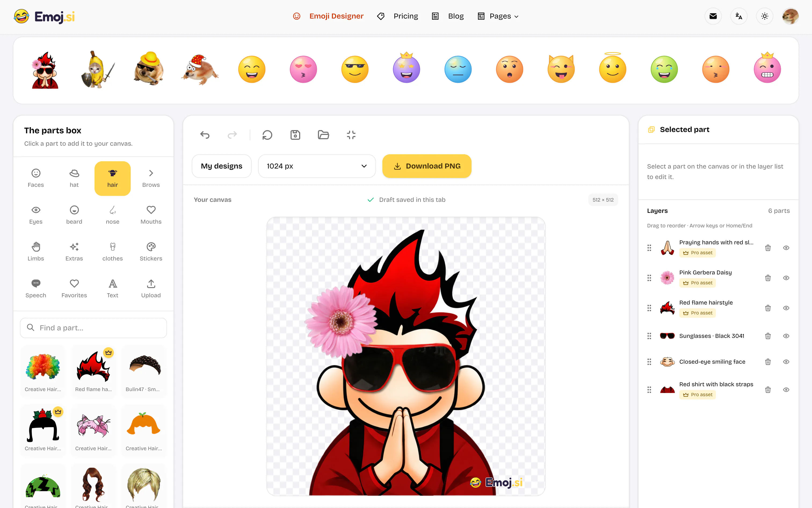This screenshot has height=508, width=812.
Task: Add the Red flame hair part thumbnail
Action: point(93,371)
